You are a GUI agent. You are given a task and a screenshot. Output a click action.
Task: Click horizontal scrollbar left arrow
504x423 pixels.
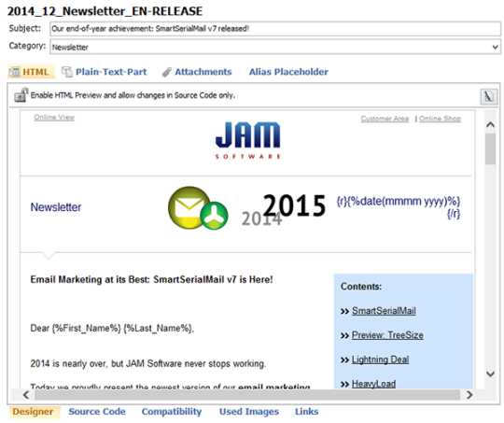point(26,395)
